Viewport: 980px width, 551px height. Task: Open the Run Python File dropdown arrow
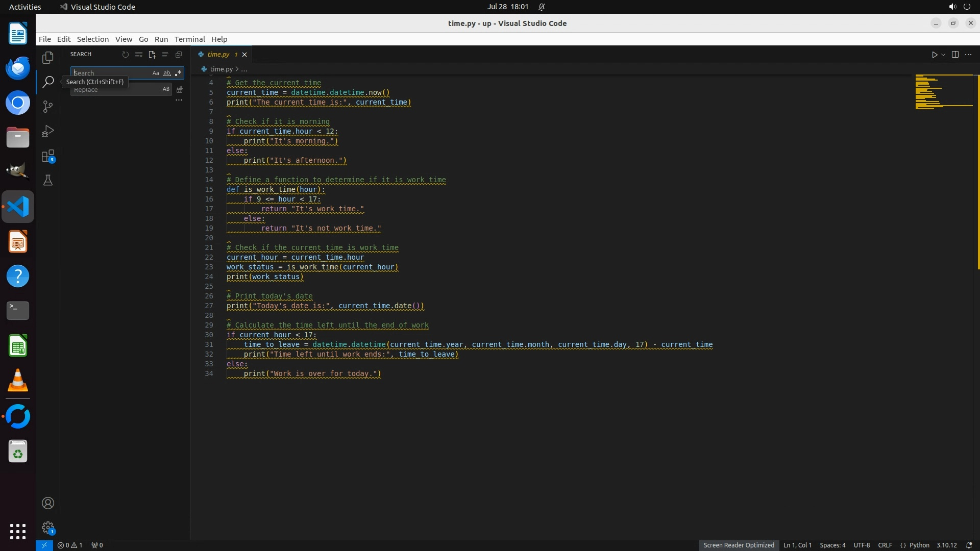tap(943, 55)
